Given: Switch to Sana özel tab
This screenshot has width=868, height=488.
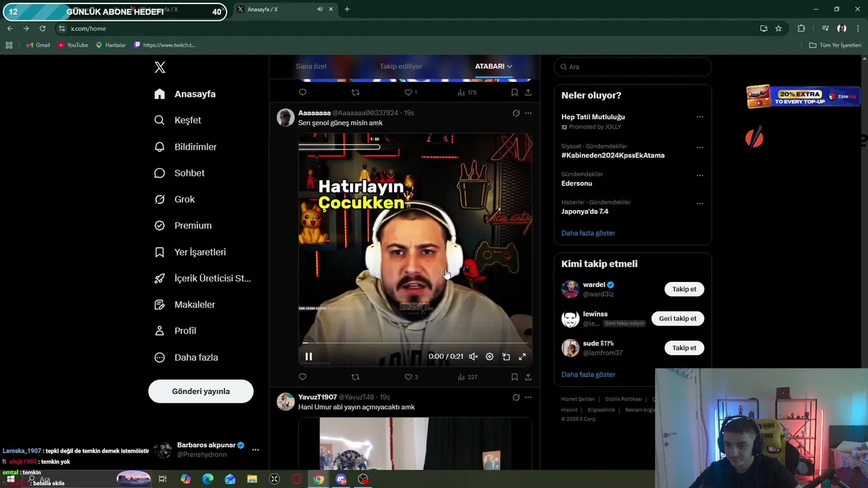Looking at the screenshot, I should click(x=311, y=66).
